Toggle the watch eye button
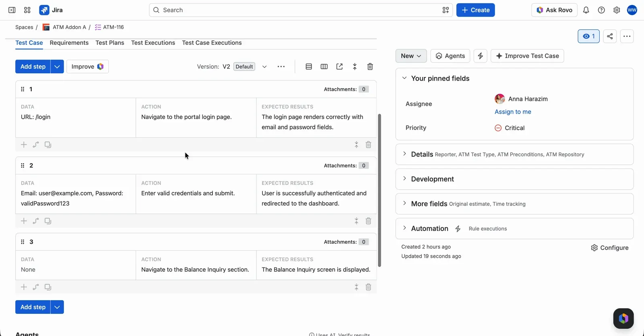 (x=588, y=36)
